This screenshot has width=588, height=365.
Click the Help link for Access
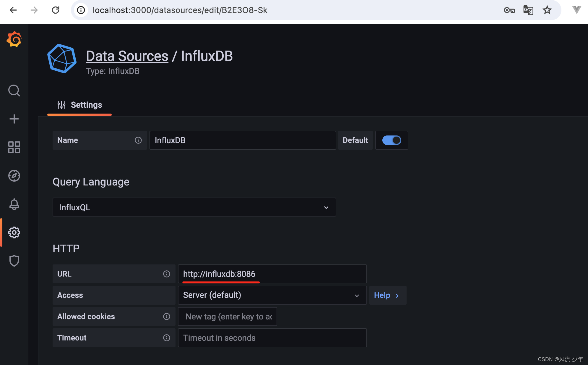[386, 295]
